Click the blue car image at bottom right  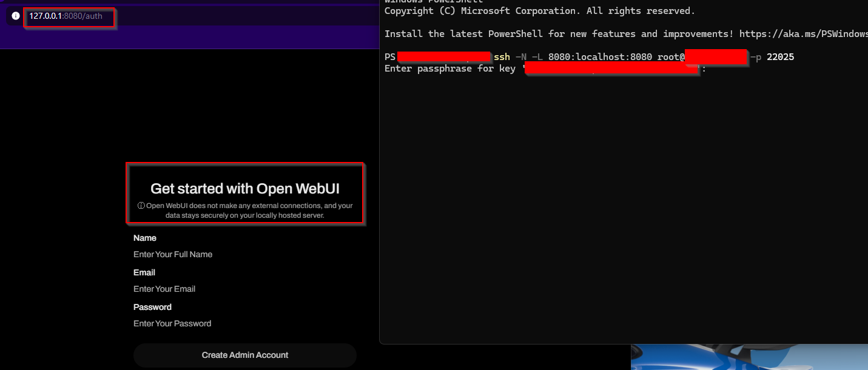click(749, 357)
